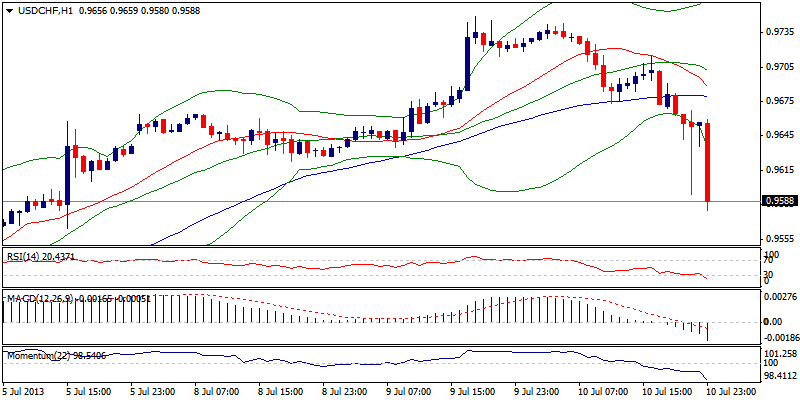Click the RSI(14) indicator label

pos(40,256)
